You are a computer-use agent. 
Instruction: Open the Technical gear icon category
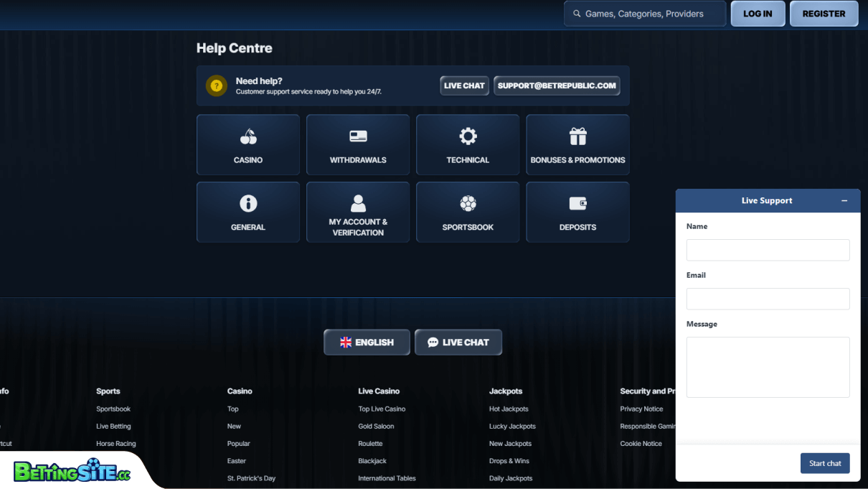468,136
